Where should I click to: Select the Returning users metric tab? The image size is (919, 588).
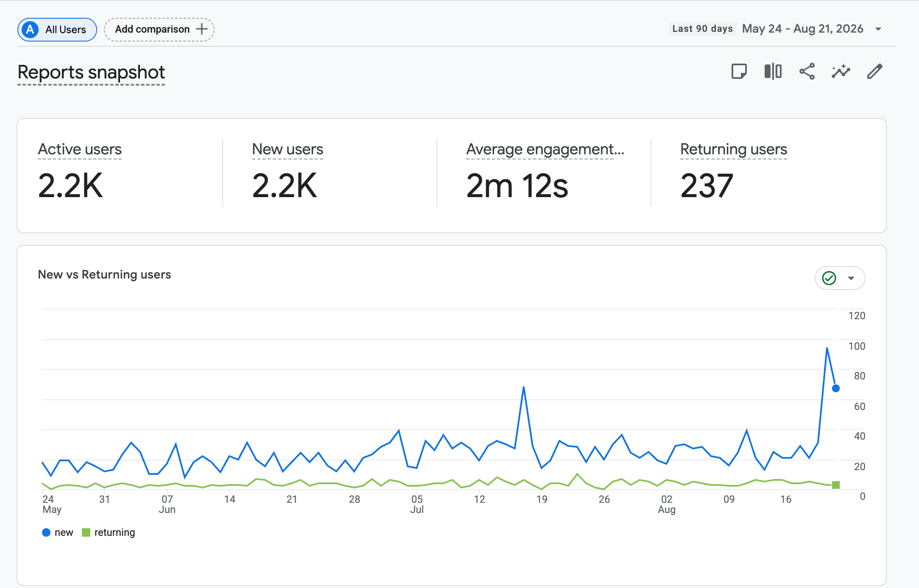tap(734, 149)
